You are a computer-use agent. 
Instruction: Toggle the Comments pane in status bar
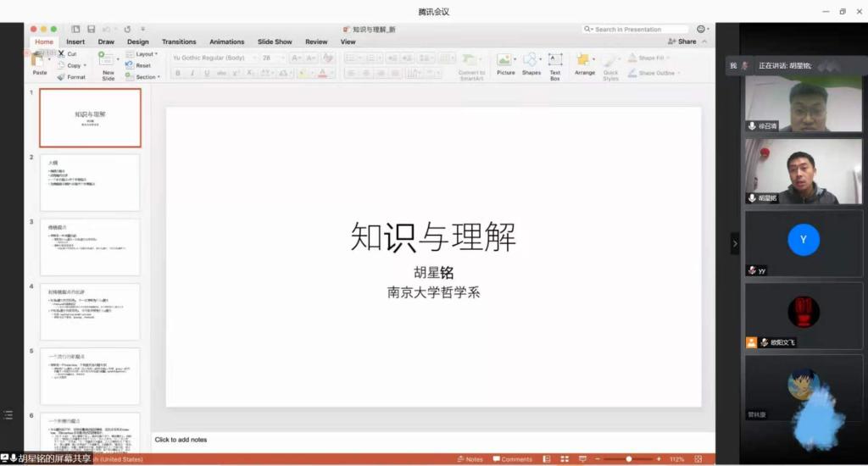pyautogui.click(x=512, y=459)
